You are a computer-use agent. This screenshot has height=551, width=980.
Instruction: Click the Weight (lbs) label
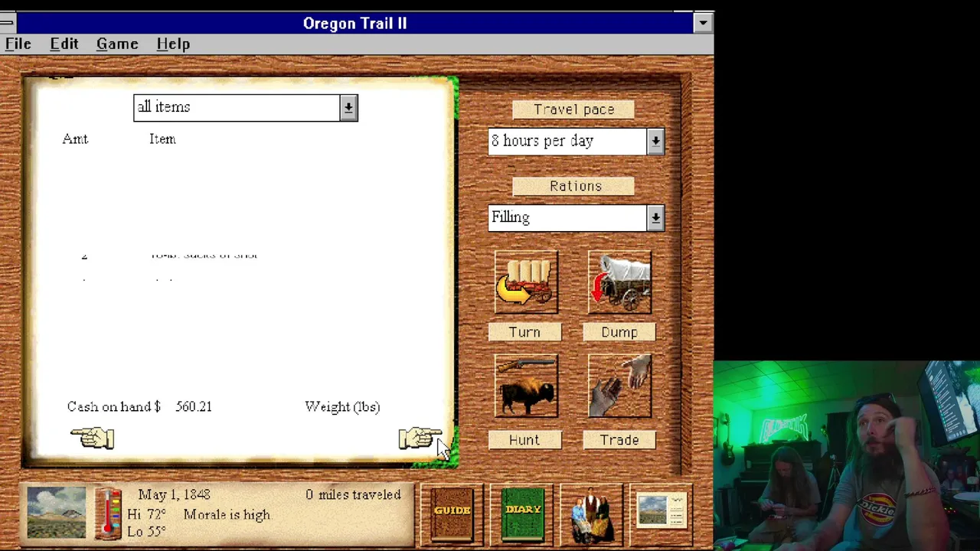pos(342,407)
